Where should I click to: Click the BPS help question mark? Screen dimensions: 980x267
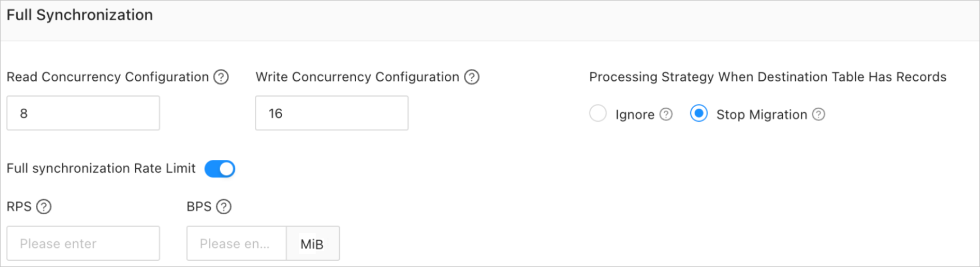coord(224,206)
